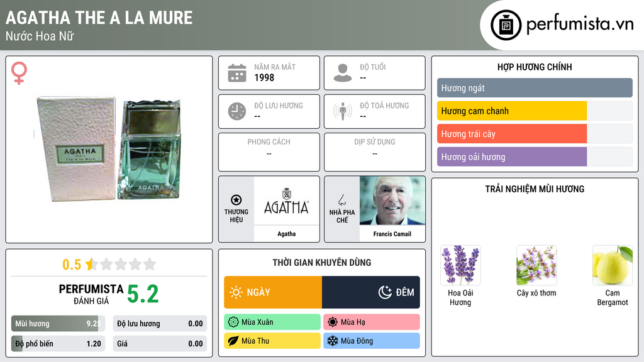Click the Thời gian khuyên dùng heading

click(322, 262)
